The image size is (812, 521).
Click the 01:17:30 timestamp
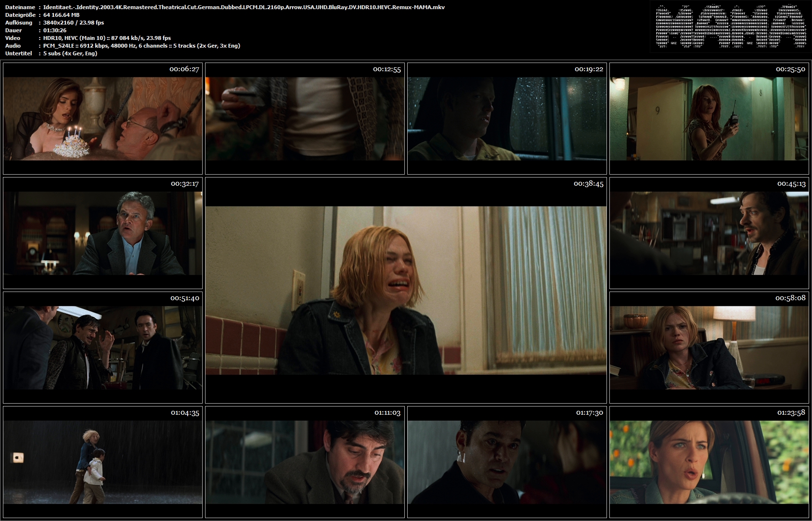pos(590,413)
